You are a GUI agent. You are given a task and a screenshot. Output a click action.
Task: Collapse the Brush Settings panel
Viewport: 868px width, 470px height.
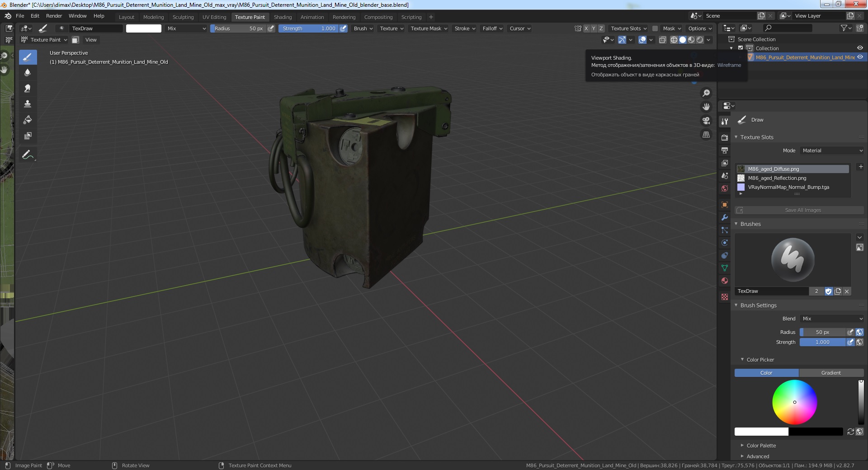[759, 305]
